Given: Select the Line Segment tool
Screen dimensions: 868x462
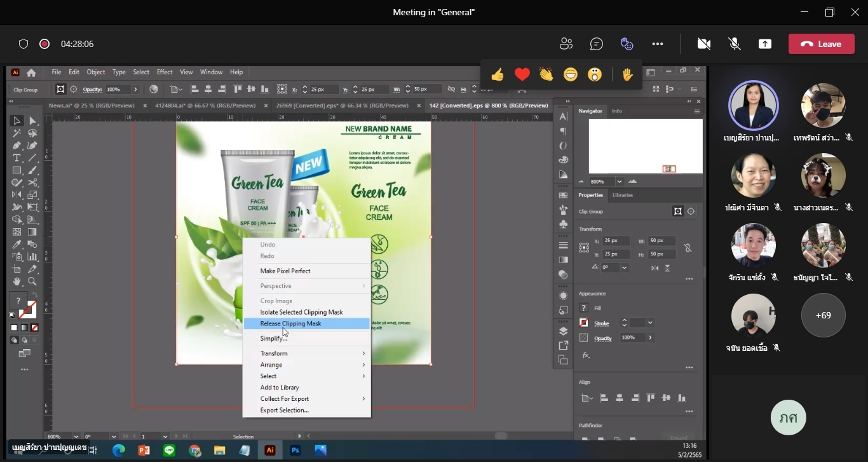Looking at the screenshot, I should click(32, 158).
